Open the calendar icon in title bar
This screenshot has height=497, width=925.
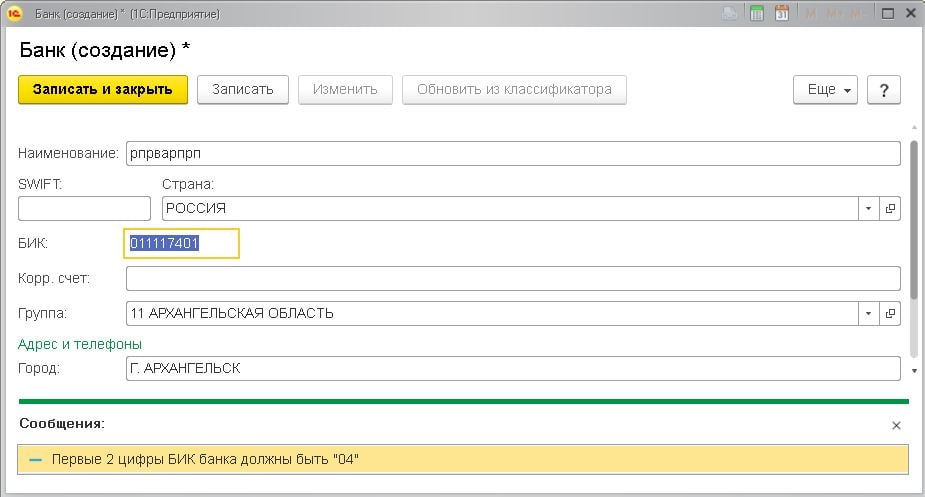tap(782, 14)
